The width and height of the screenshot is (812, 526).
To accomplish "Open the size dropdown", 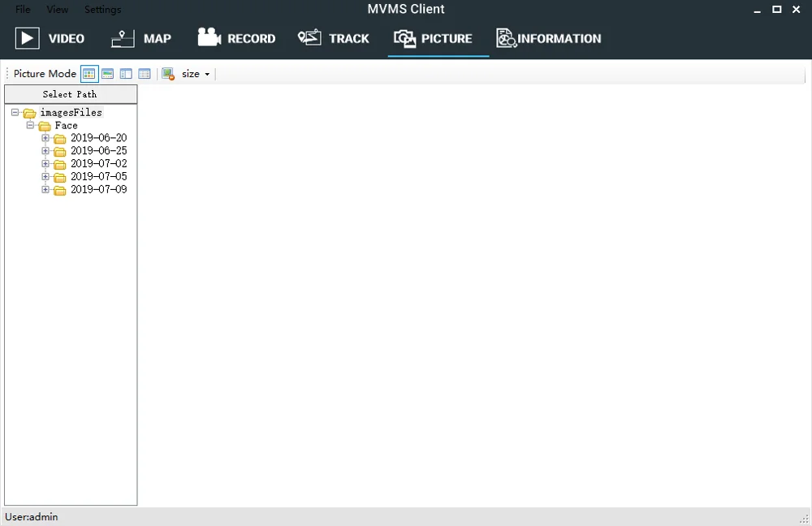I will pos(196,74).
